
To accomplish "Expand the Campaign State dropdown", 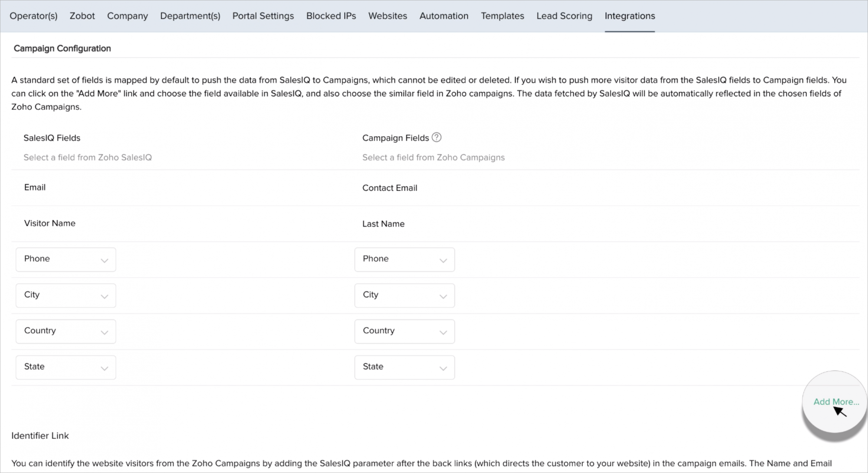I will [x=404, y=367].
